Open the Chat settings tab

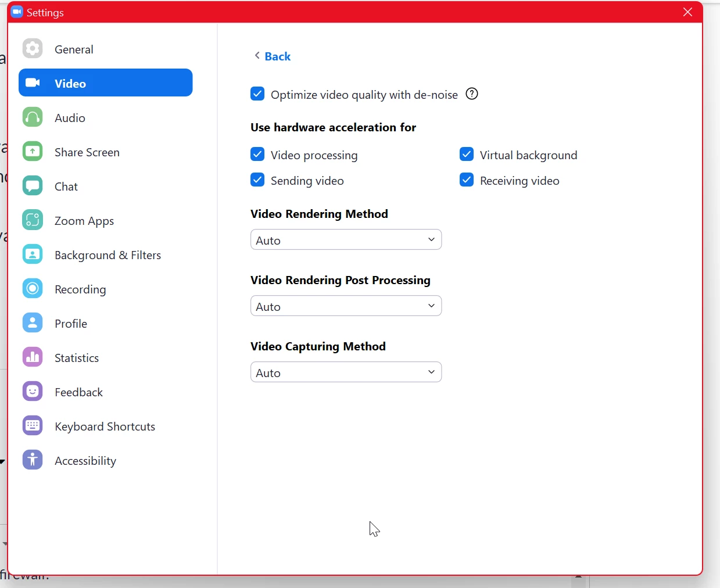coord(106,186)
